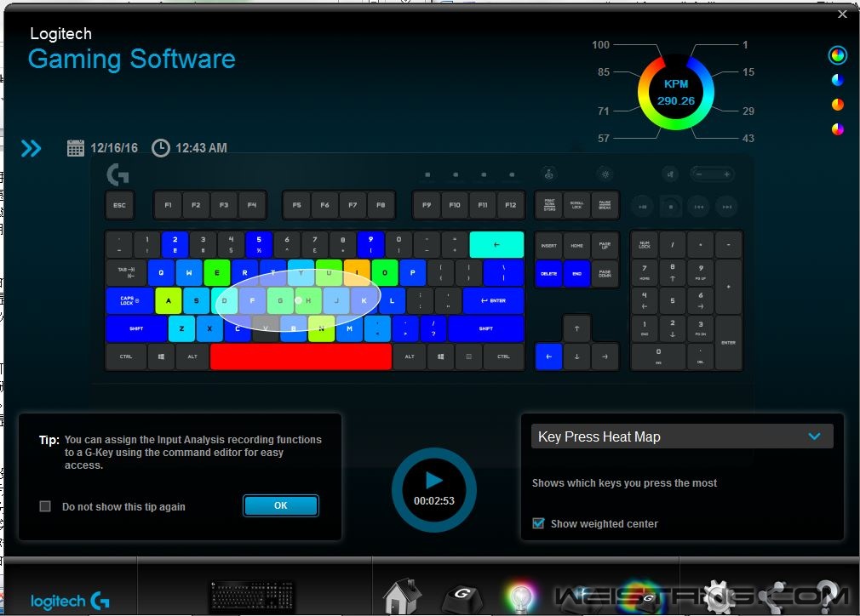Select the full spectrum heat map color mode
The image size is (860, 616).
click(x=837, y=54)
